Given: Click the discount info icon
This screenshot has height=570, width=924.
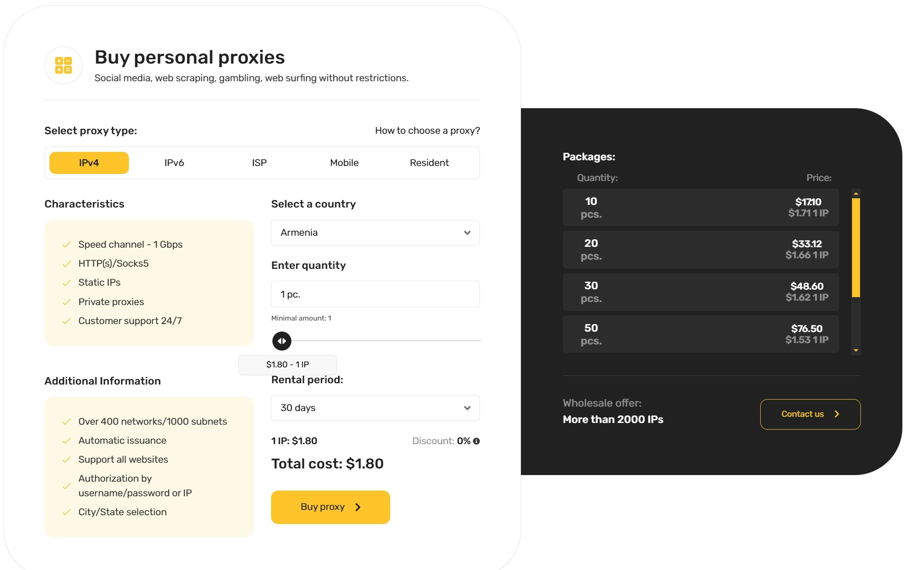Looking at the screenshot, I should tap(476, 441).
